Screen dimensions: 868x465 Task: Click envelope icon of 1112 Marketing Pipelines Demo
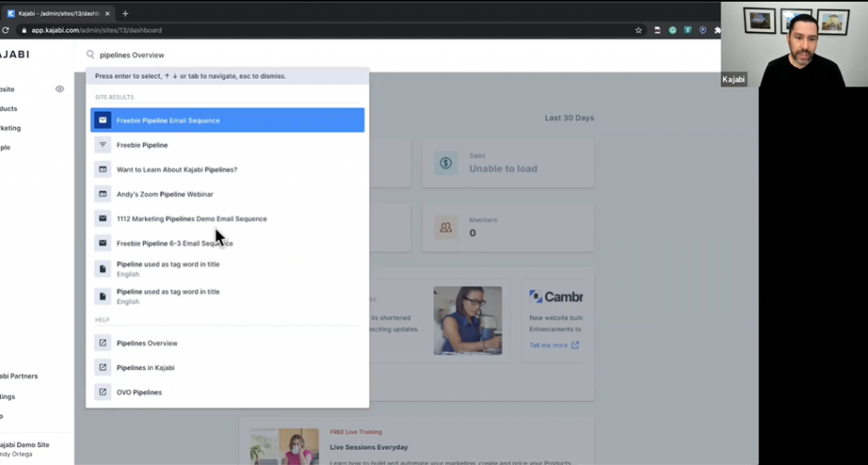[103, 218]
